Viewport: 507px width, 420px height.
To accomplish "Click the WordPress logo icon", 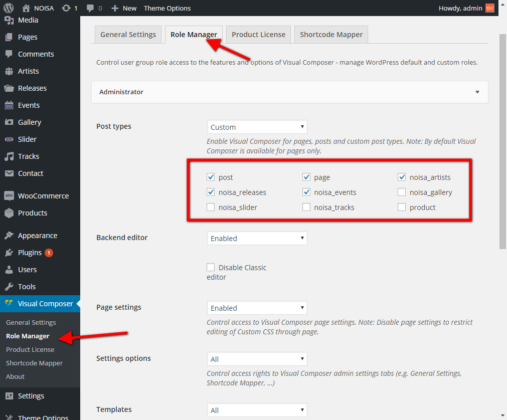I will tap(9, 8).
